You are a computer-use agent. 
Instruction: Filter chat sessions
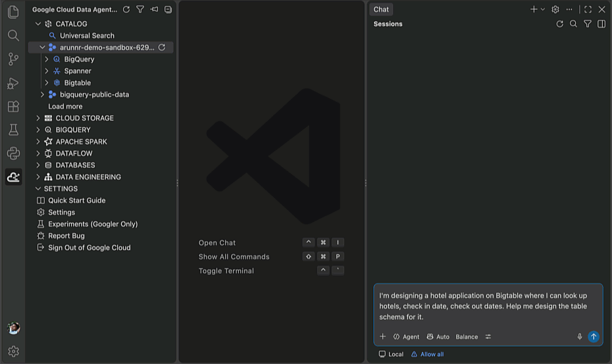[x=588, y=24]
